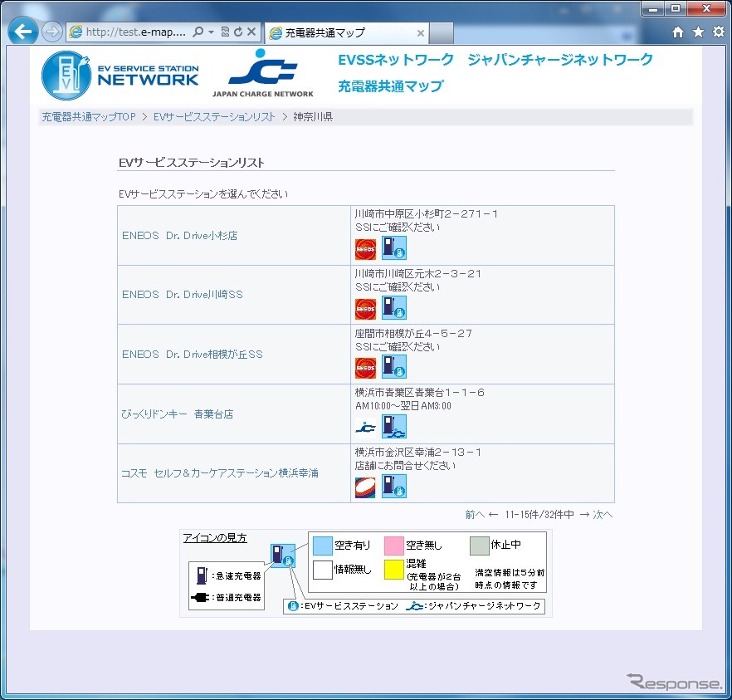732x700 pixels.
Task: Click charger status icon for Dr. Drive川崎SS
Action: (393, 308)
